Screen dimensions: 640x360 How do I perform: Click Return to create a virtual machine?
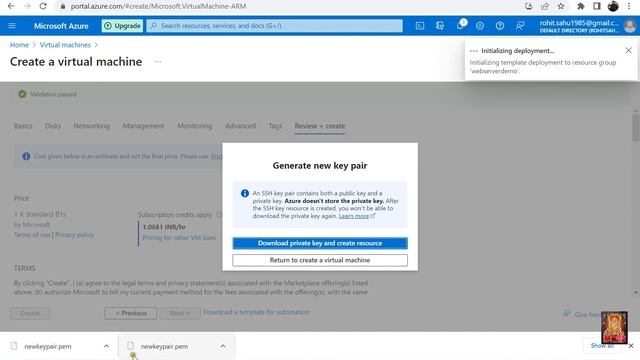pos(320,260)
